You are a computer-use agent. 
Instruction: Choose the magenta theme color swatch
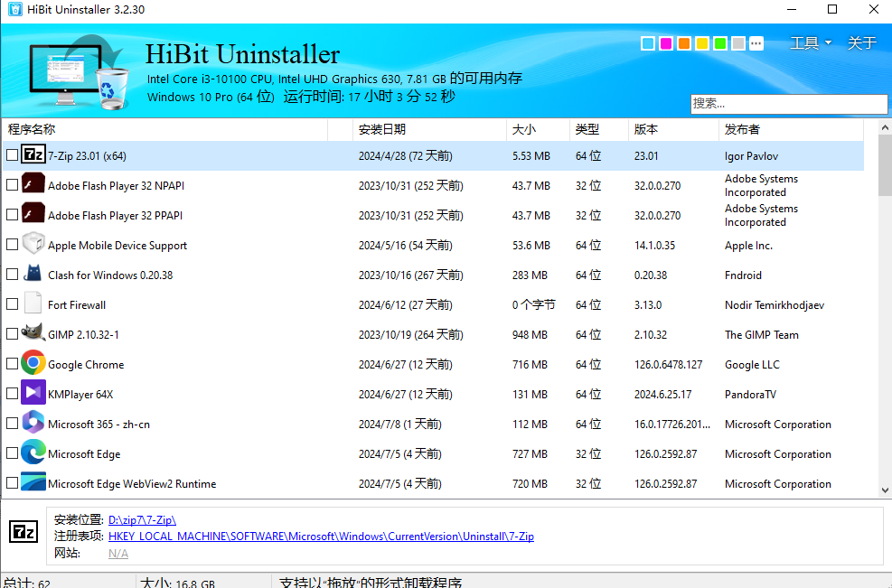pos(666,43)
